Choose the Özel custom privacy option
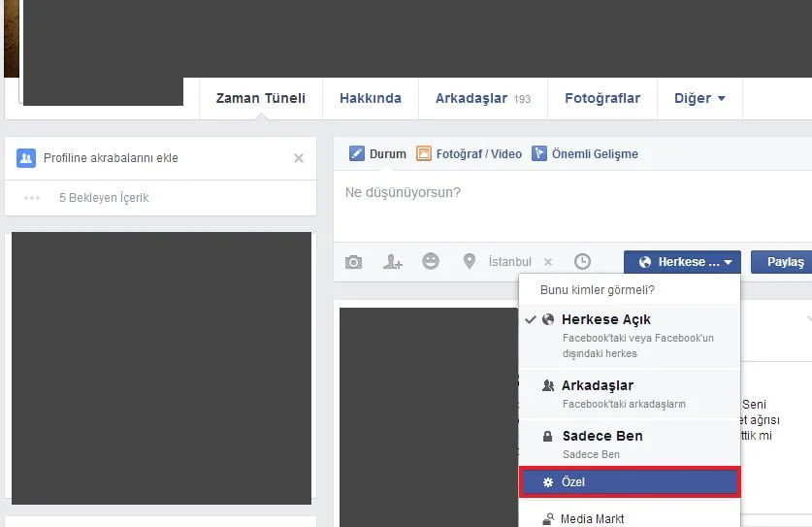 (629, 482)
